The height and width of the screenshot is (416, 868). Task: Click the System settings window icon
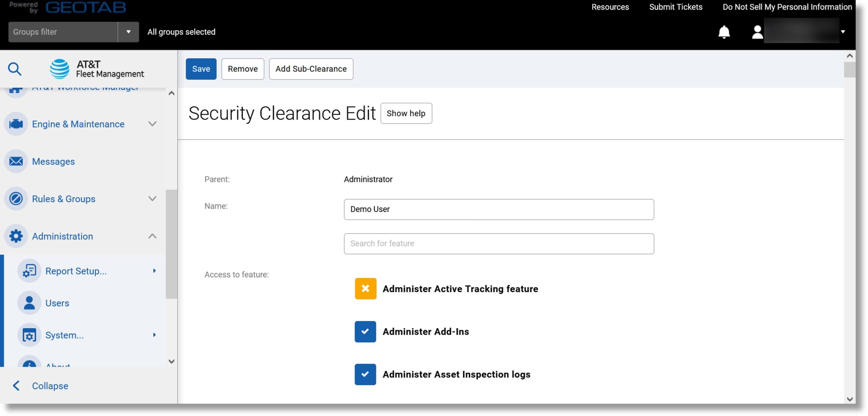pos(29,335)
